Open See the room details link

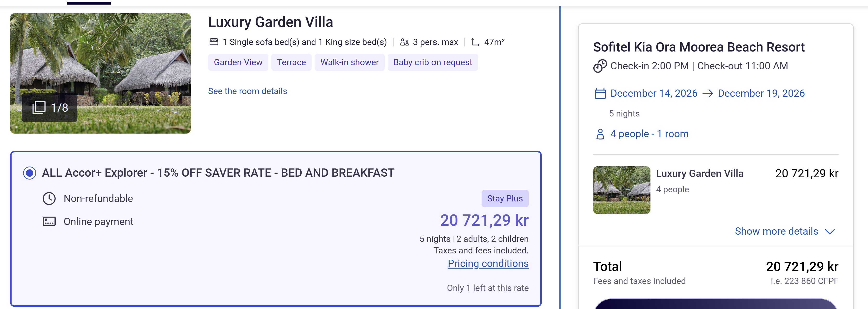click(248, 91)
